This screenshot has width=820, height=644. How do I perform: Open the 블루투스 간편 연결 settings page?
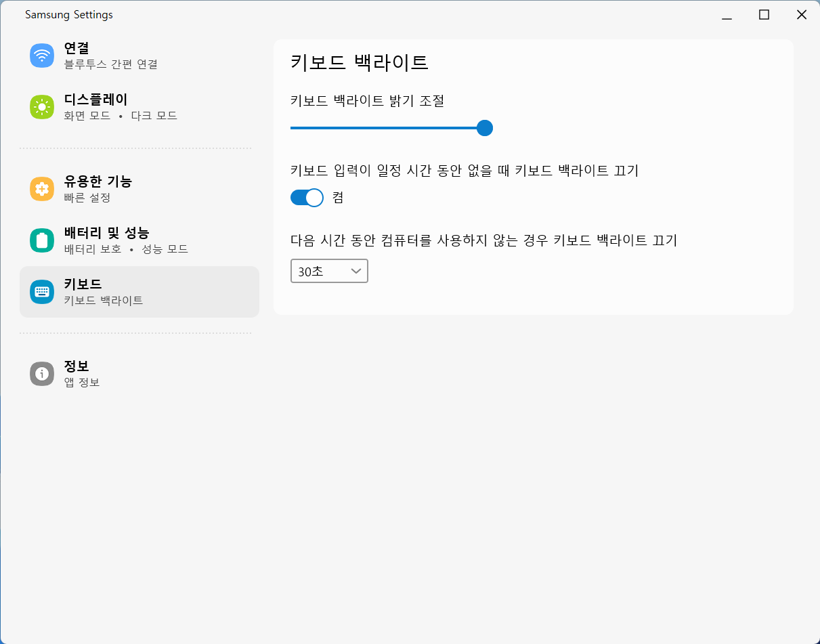coord(111,64)
